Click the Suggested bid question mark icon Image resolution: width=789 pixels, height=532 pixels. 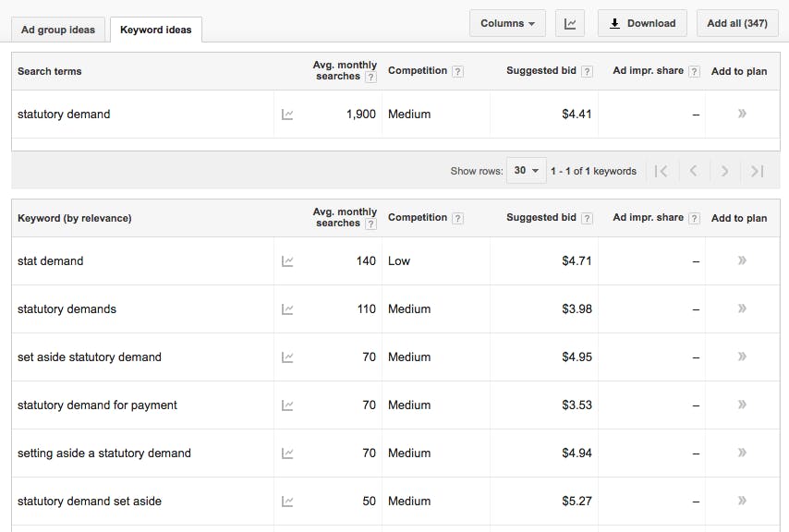click(586, 70)
